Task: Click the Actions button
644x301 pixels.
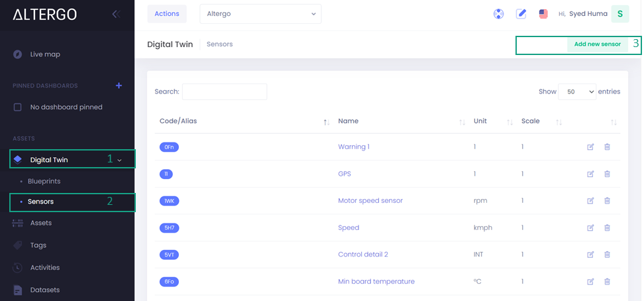Action: 166,14
